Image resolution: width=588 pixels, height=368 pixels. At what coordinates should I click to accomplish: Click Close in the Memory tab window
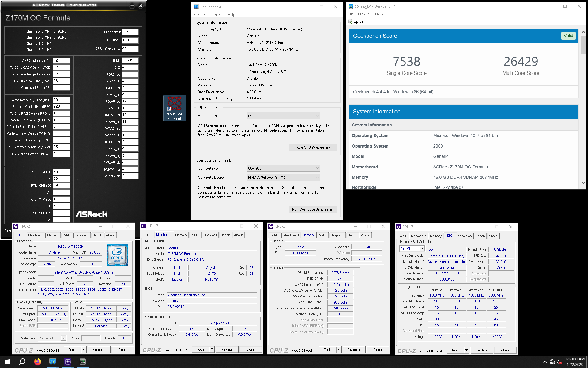(x=377, y=350)
